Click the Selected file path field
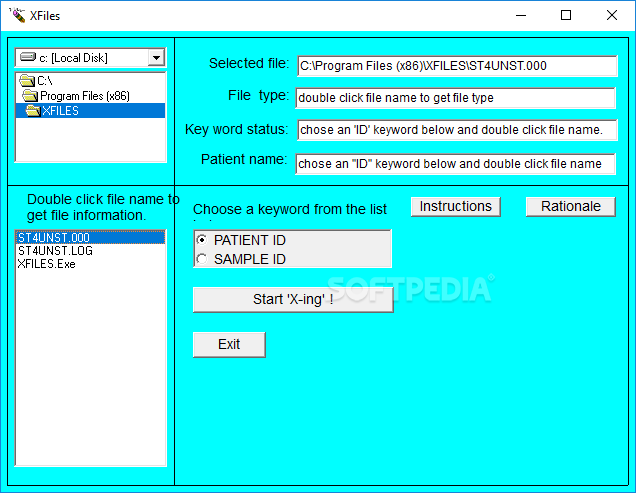 pyautogui.click(x=457, y=66)
